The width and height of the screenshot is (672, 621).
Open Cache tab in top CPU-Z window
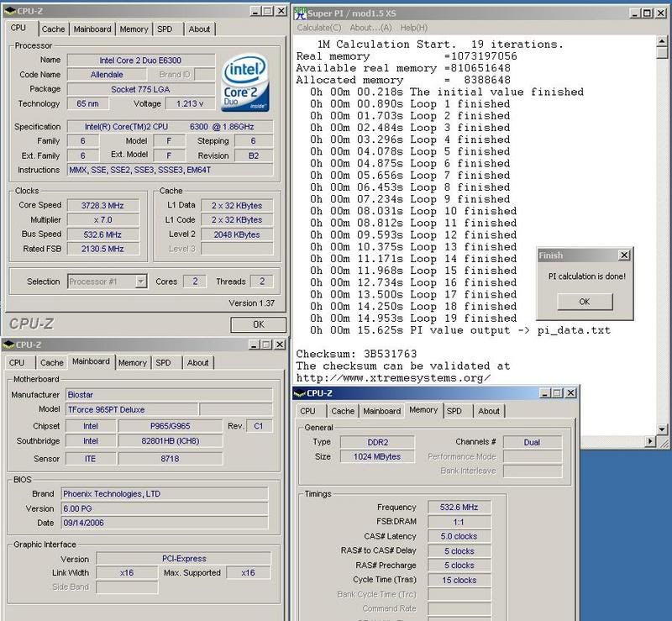click(53, 29)
